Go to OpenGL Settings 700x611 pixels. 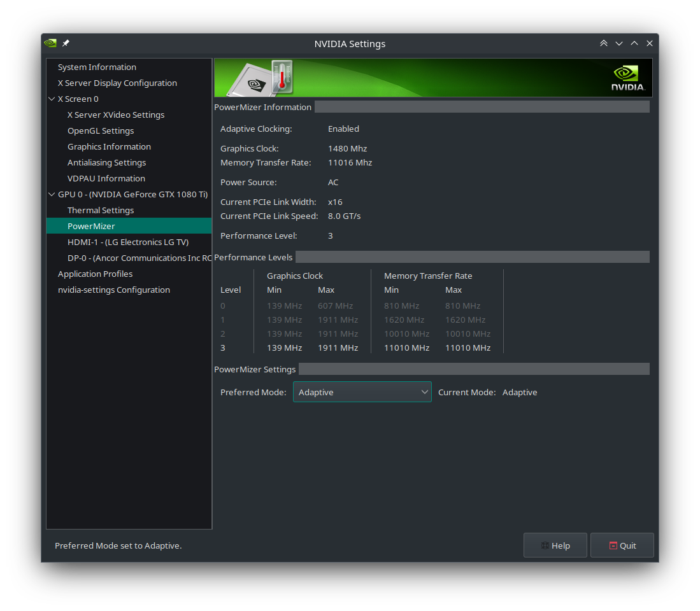pyautogui.click(x=101, y=130)
